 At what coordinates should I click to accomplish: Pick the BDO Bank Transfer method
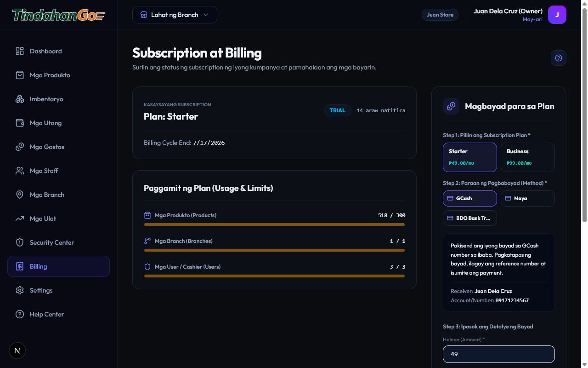(470, 218)
